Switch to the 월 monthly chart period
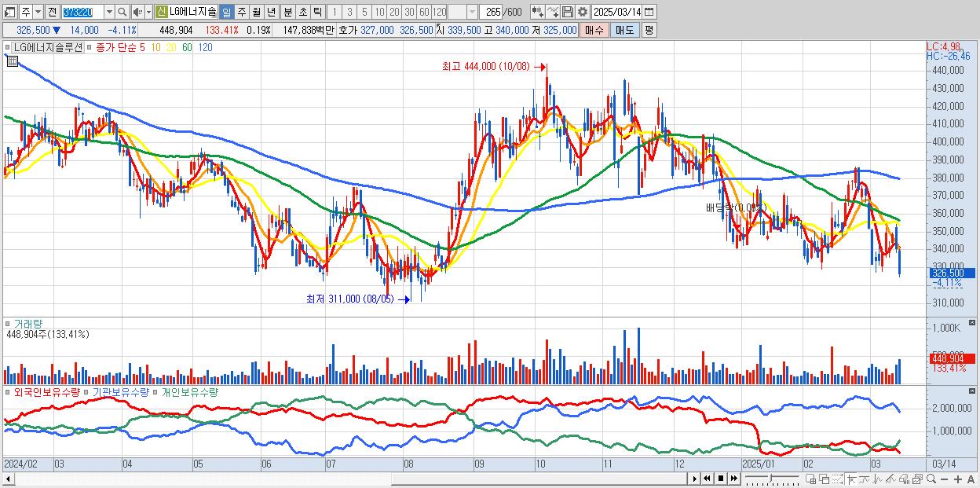The image size is (980, 488). 256,12
